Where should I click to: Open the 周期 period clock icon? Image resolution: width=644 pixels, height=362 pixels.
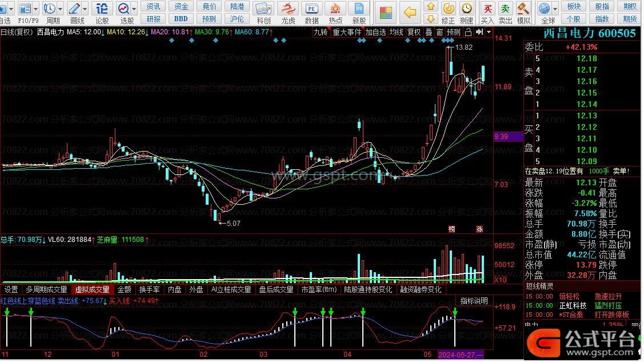pyautogui.click(x=49, y=8)
